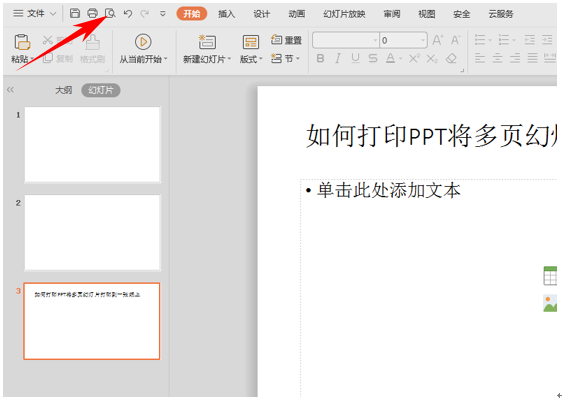Viewport: 562px width, 399px height.
Task: Click the numbered list icon
Action: [x=504, y=40]
